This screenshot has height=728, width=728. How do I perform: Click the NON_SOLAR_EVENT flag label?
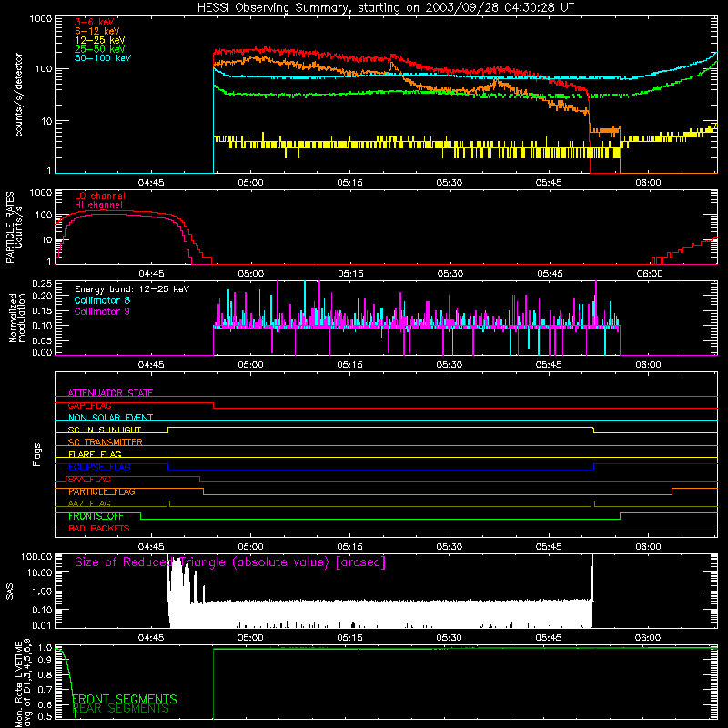110,418
